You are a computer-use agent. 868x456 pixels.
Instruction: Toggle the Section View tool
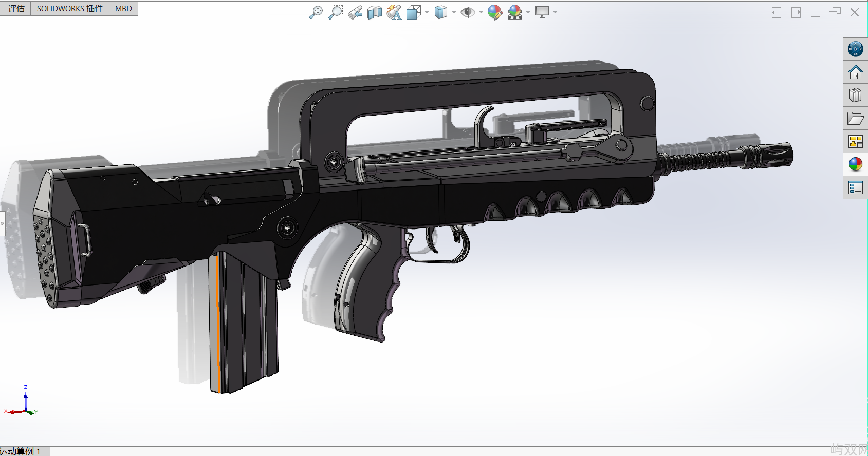click(375, 12)
